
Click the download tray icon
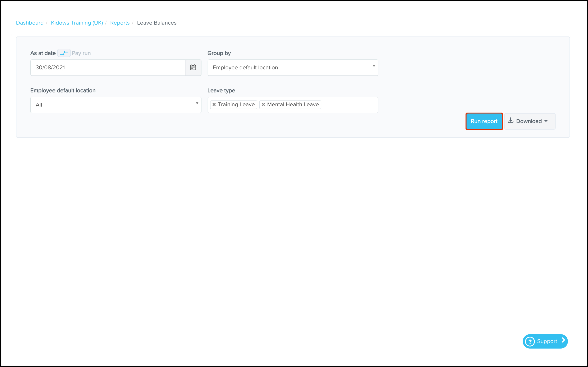(x=510, y=121)
